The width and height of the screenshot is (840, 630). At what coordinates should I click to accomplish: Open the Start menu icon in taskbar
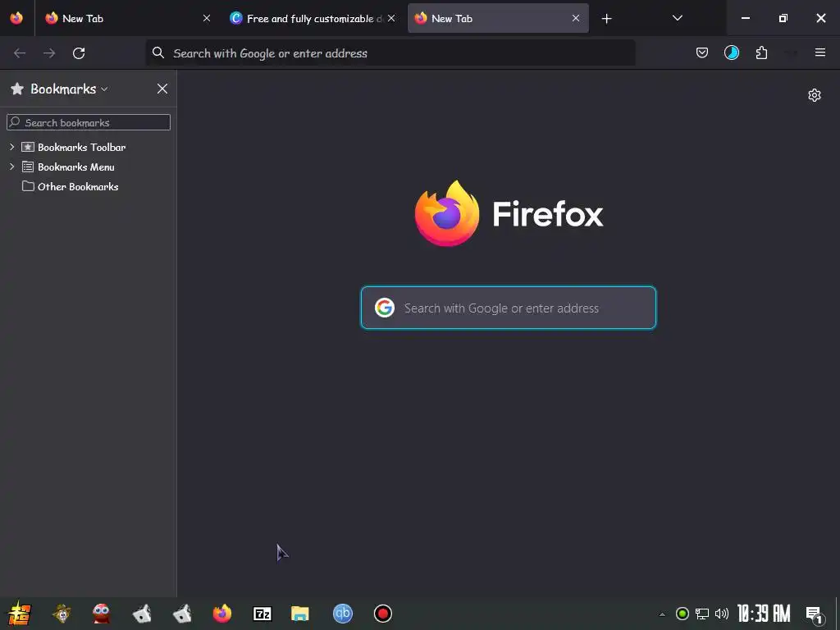(x=20, y=614)
